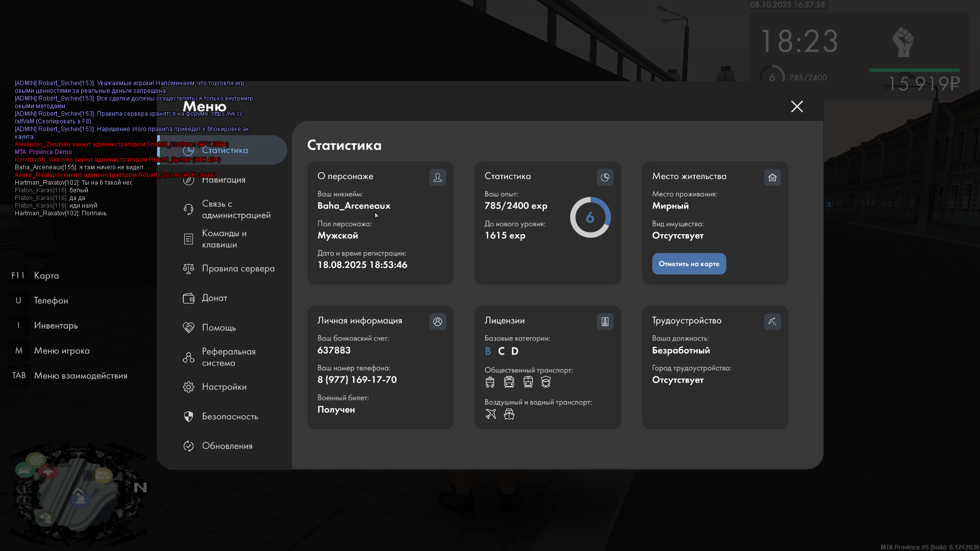The image size is (980, 551).
Task: Select the Безопасность menu item
Action: pyautogui.click(x=230, y=416)
